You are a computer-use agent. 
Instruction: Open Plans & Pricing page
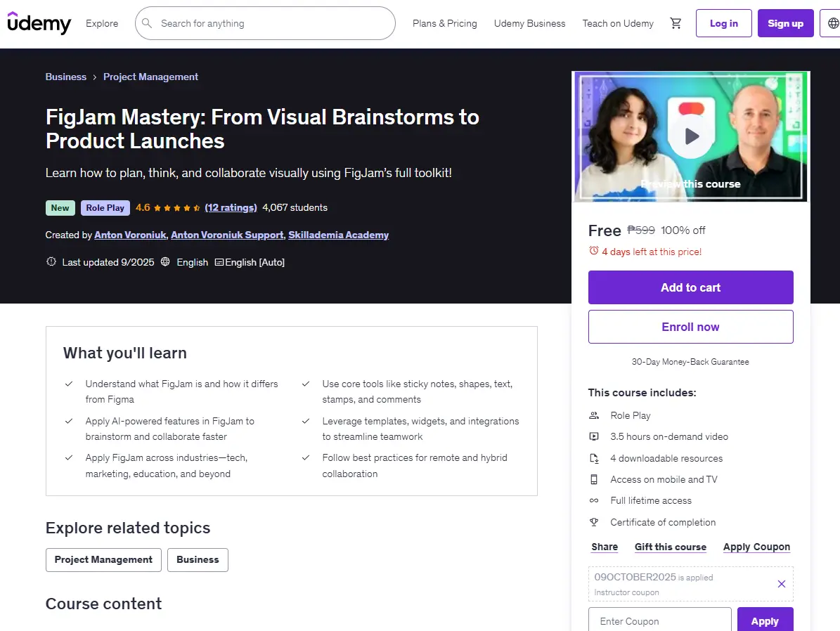point(445,23)
